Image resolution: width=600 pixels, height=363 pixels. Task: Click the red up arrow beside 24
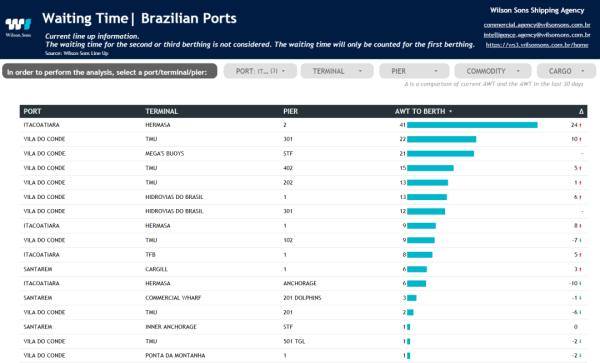click(580, 125)
